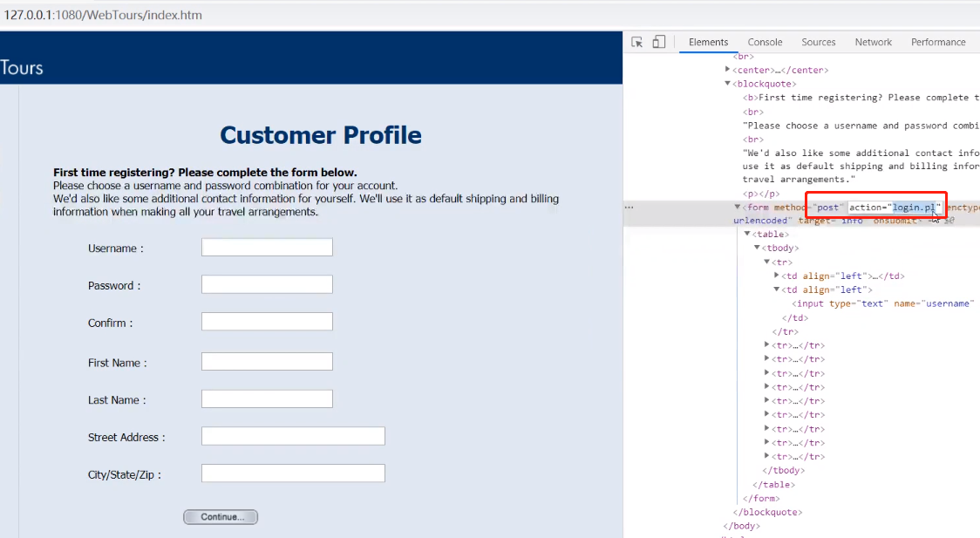
Task: Click the action login.pl attribute value
Action: tap(913, 207)
